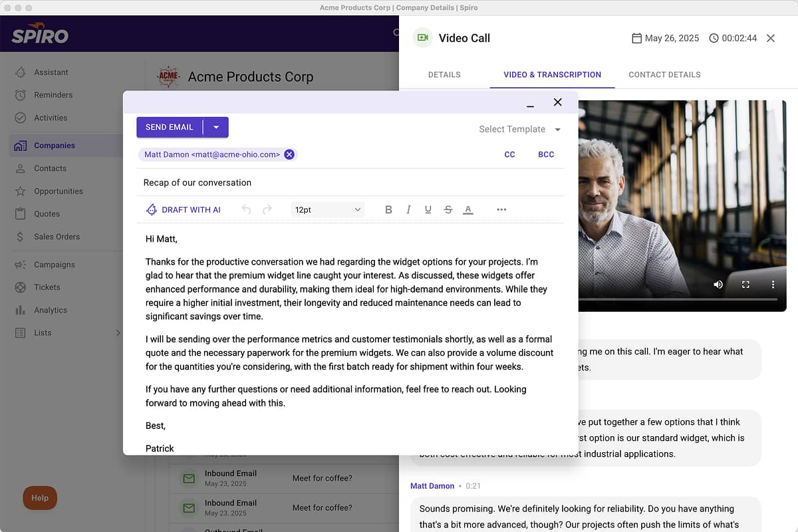This screenshot has width=798, height=532.
Task: Click the Send Email button
Action: (x=170, y=127)
